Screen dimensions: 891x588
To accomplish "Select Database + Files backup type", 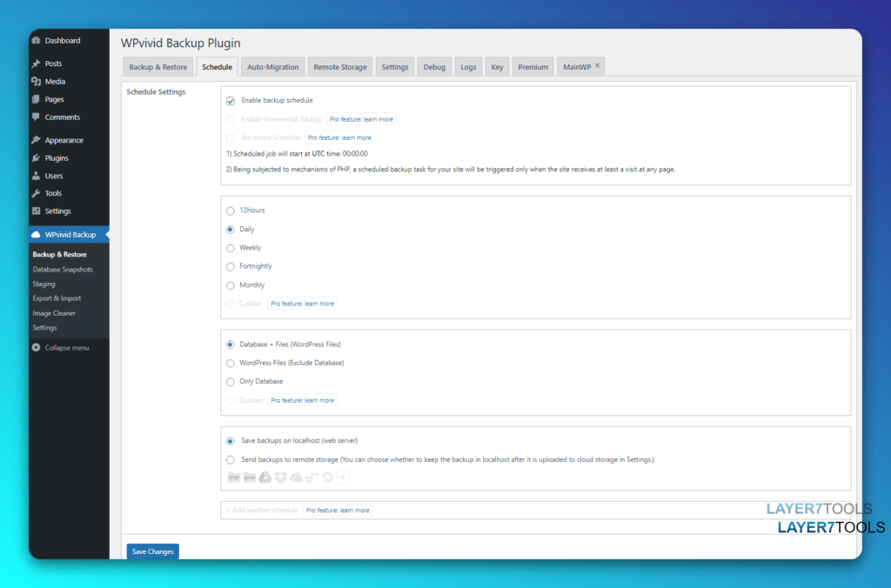I will [x=230, y=344].
